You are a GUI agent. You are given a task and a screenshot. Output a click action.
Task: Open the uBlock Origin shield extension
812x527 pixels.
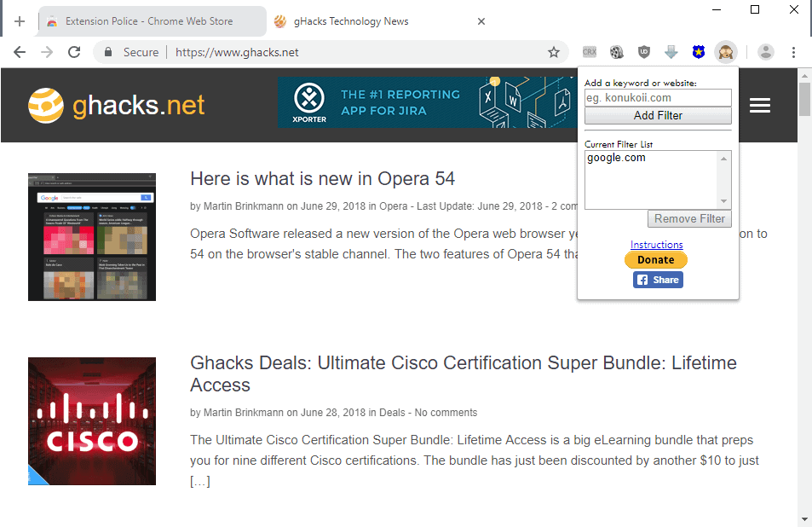pos(643,52)
